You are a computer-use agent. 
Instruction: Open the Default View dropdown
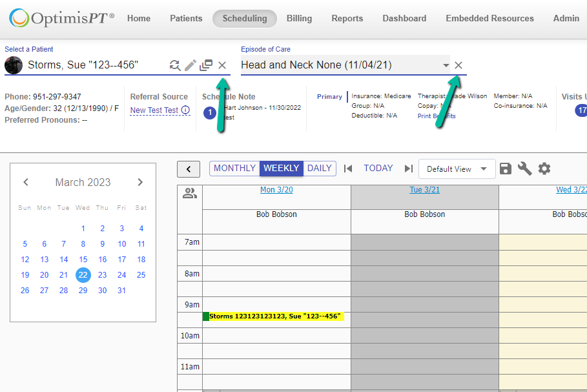457,169
